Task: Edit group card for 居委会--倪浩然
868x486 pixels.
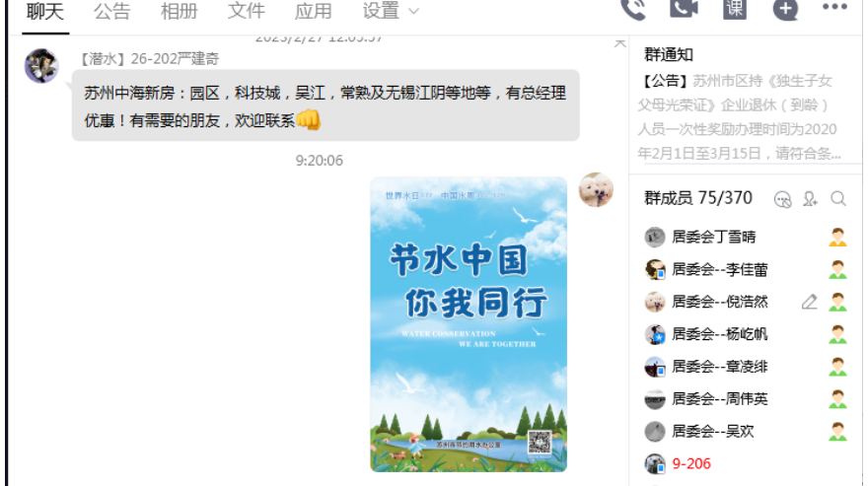Action: [x=810, y=303]
